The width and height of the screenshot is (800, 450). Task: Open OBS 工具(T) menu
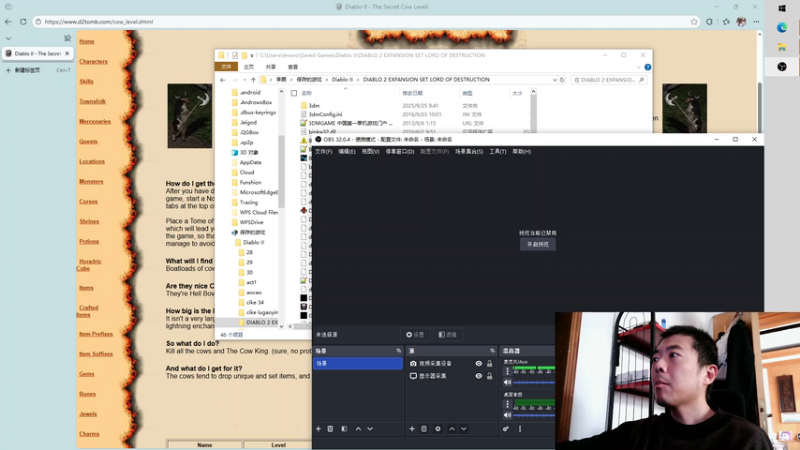tap(497, 152)
